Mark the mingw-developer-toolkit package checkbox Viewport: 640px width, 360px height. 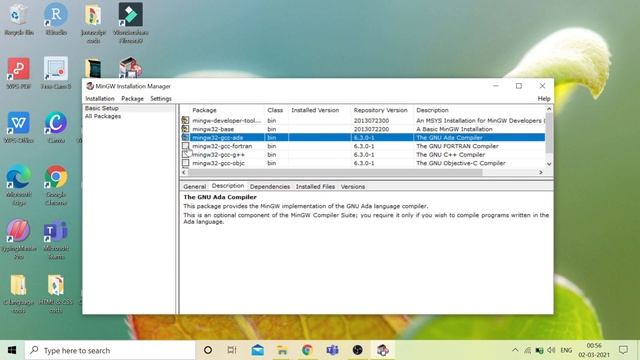coord(185,120)
